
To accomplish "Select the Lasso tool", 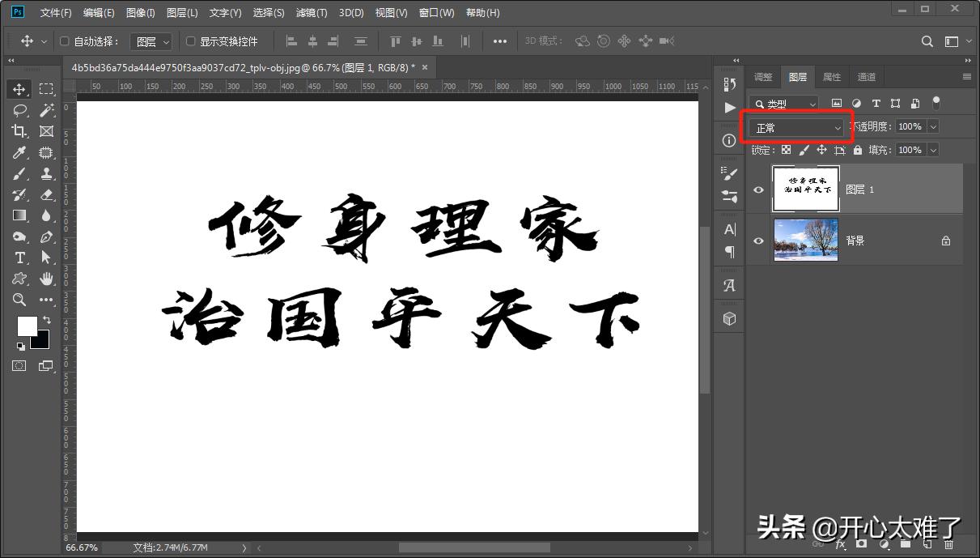I will coord(19,111).
